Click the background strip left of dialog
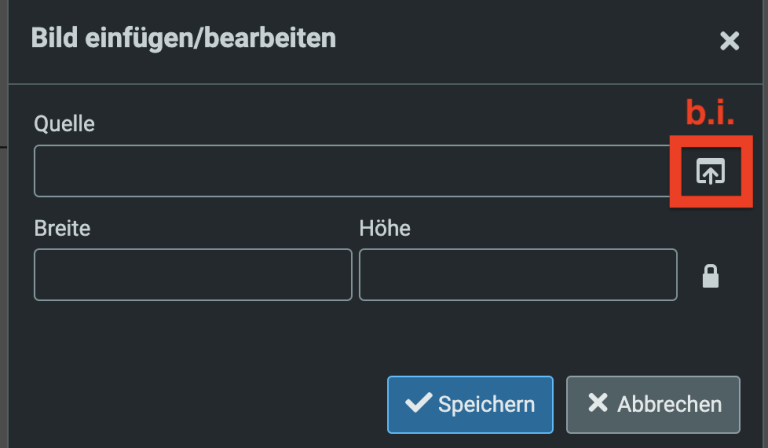This screenshot has height=448, width=768. click(x=3, y=250)
